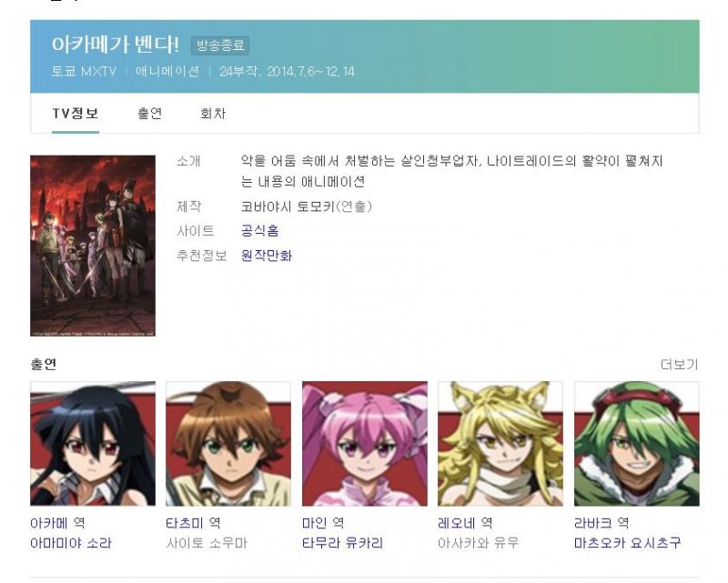
Task: Click the 아카메가 벤다! title heading
Action: pyautogui.click(x=116, y=45)
